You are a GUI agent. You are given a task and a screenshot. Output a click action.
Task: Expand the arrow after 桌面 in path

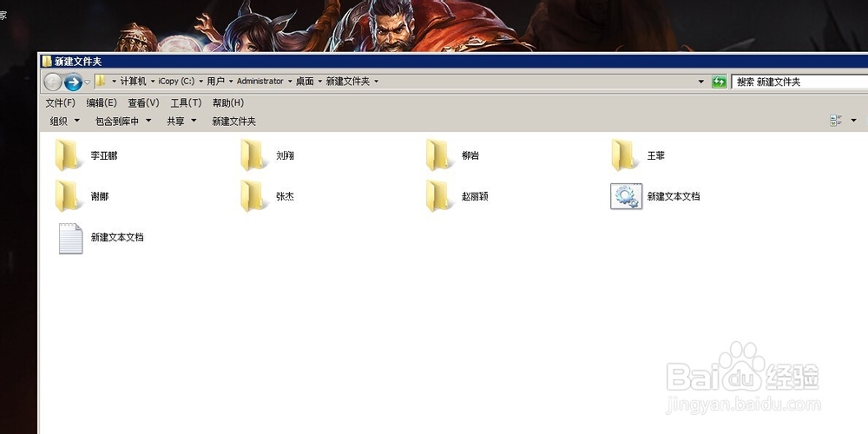(x=320, y=82)
